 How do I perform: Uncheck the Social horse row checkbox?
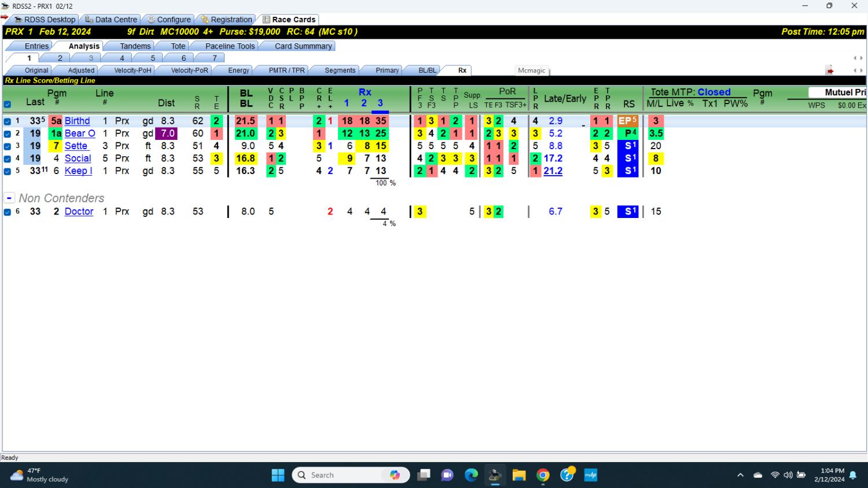point(8,158)
